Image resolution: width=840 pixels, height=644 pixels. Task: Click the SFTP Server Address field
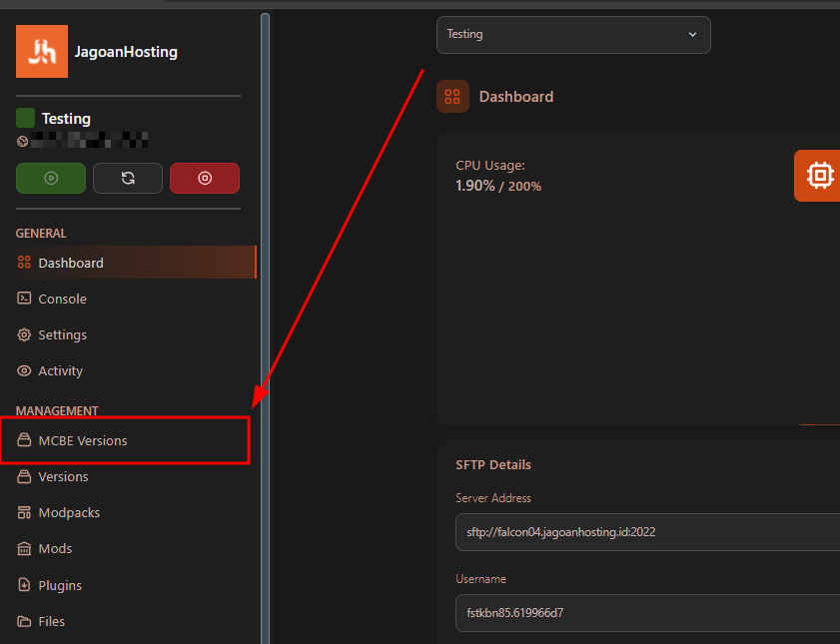pos(645,532)
